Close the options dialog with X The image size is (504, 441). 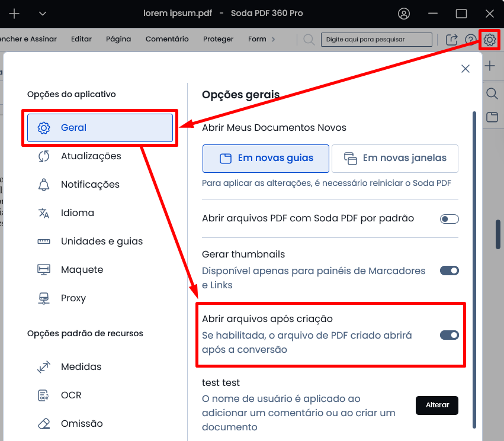coord(466,69)
